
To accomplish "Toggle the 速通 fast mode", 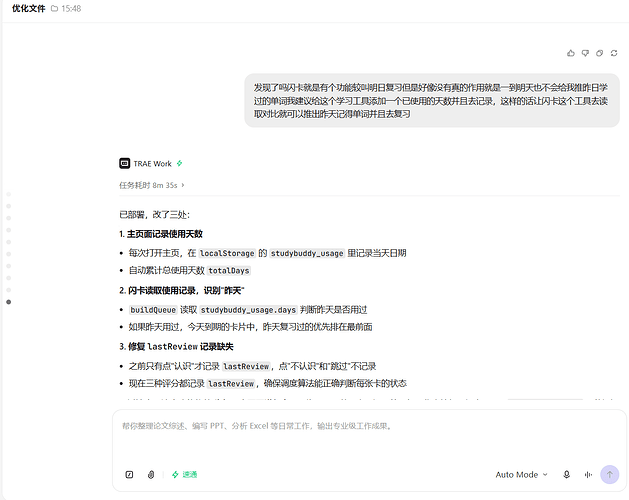I will [x=185, y=475].
